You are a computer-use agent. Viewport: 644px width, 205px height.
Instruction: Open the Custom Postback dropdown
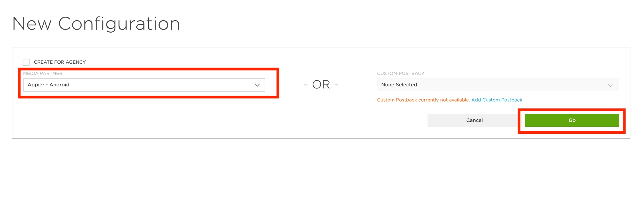coord(498,85)
